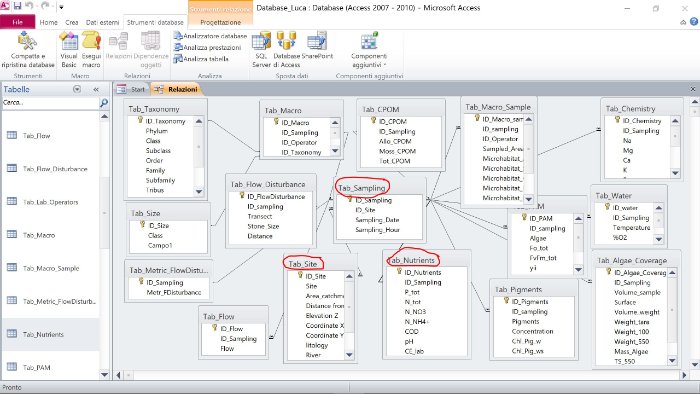Click the Help question mark icon
This screenshot has height=394, width=700.
point(694,21)
